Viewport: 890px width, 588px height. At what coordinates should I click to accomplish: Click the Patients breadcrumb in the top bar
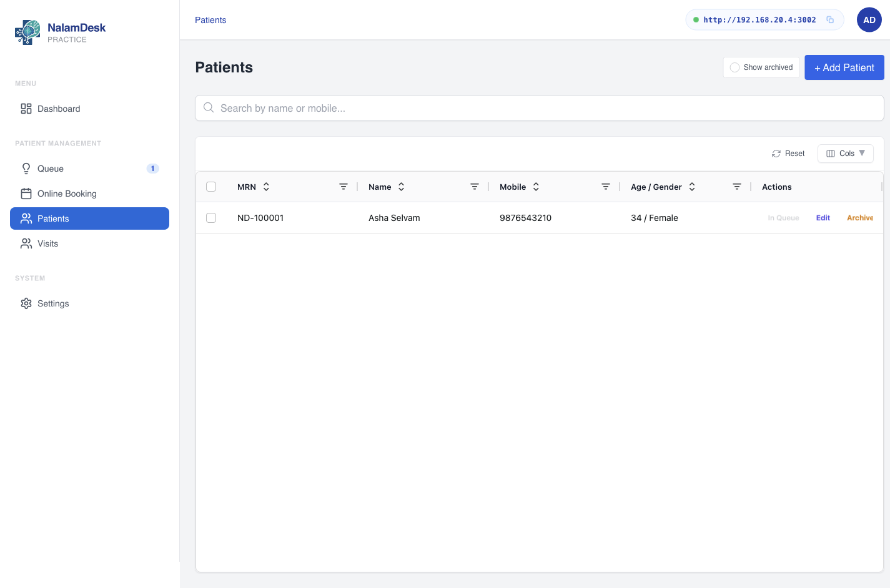pyautogui.click(x=210, y=20)
